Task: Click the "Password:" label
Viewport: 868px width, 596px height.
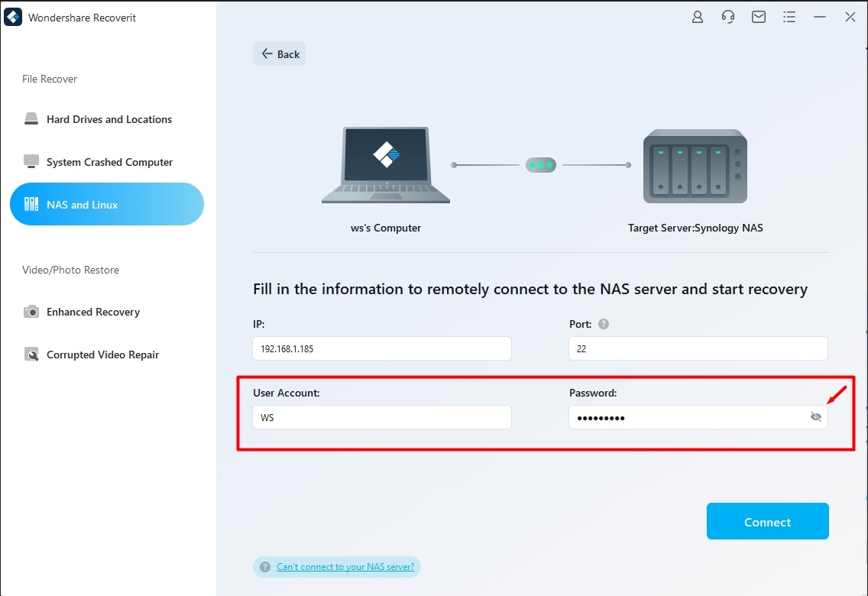Action: pos(593,393)
